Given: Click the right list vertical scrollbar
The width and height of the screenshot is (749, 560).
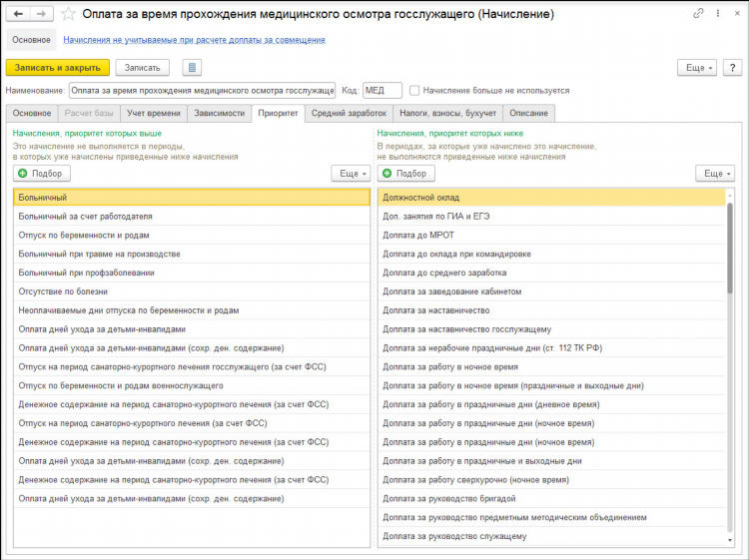Looking at the screenshot, I should (x=729, y=249).
